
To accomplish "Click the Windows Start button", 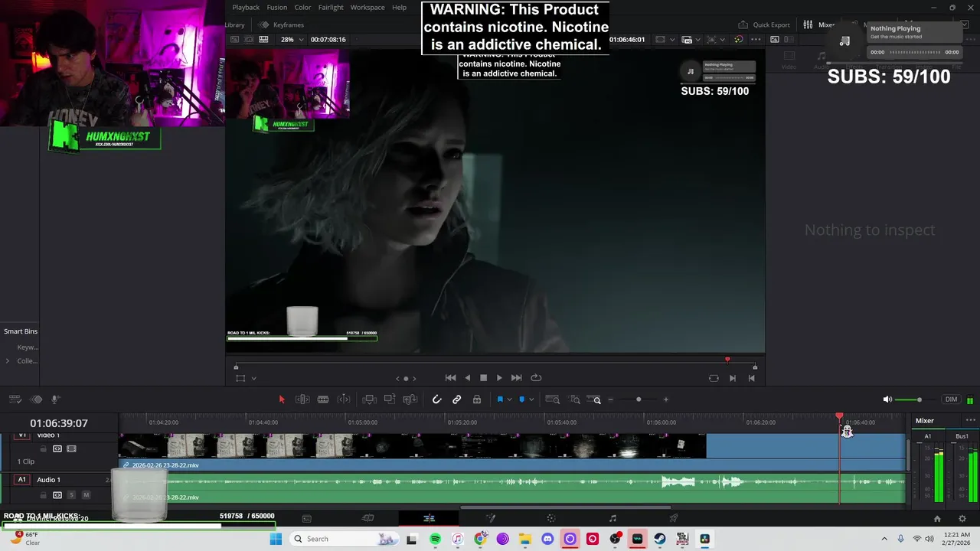I will coord(276,539).
